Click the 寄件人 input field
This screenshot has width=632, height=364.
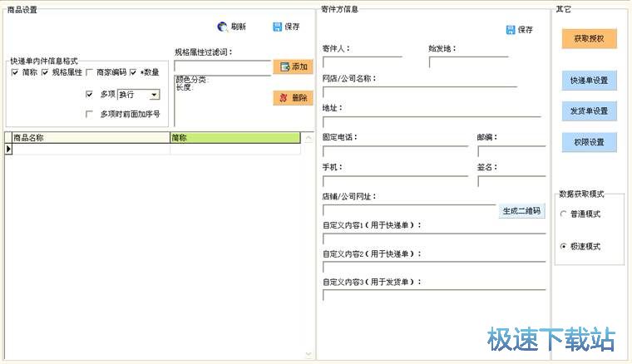tap(362, 62)
